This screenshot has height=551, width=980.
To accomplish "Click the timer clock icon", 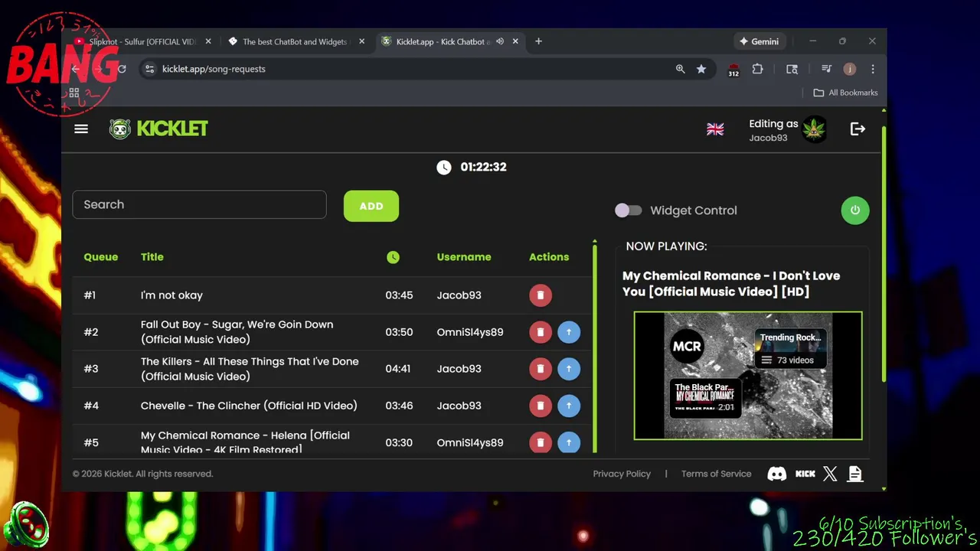I will (x=444, y=167).
